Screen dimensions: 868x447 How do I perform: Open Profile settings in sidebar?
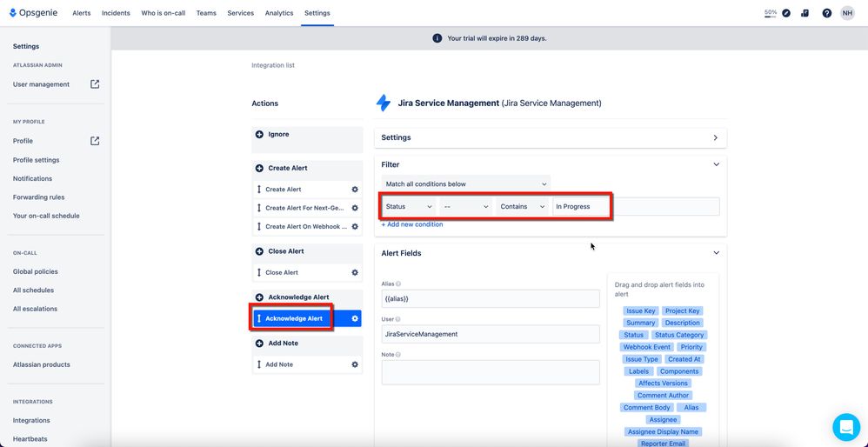click(36, 160)
